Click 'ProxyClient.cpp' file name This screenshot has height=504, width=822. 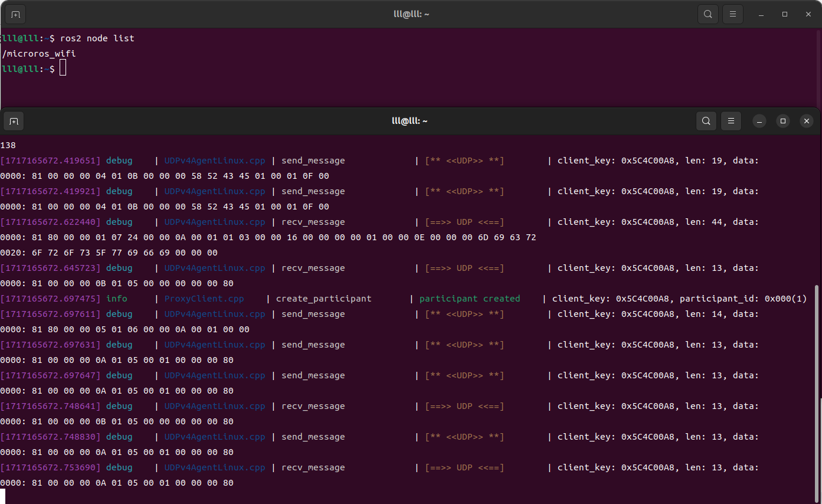[204, 299]
